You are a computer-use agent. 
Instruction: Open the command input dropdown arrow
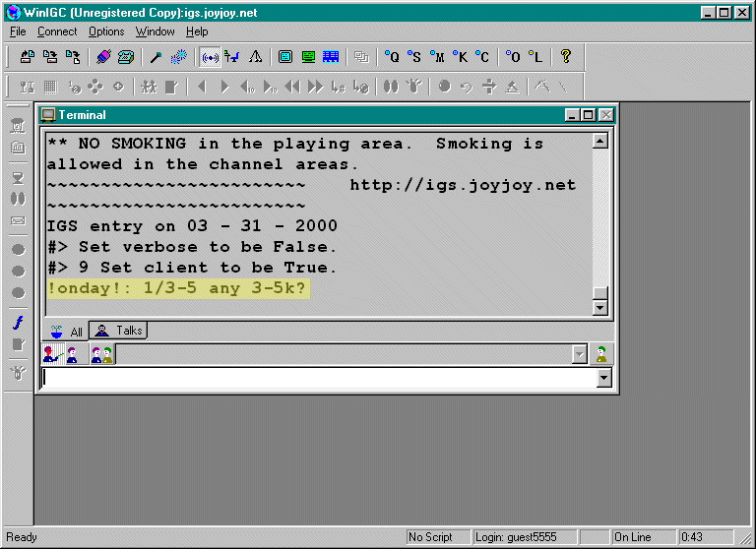[x=603, y=378]
